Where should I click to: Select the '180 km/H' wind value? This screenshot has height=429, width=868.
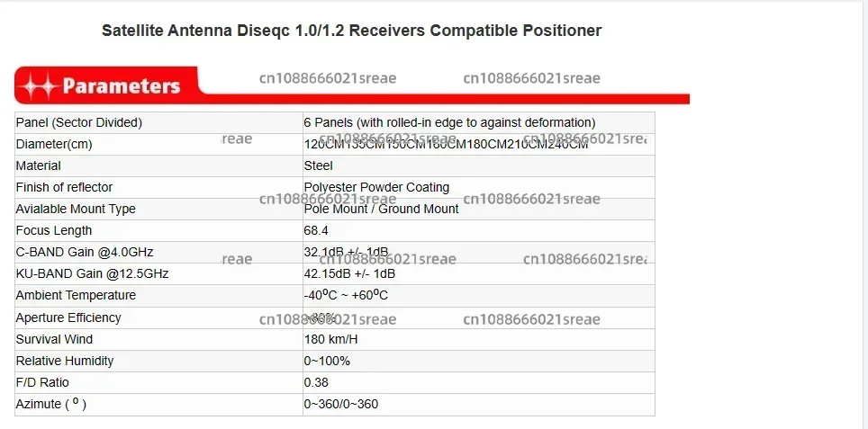331,339
